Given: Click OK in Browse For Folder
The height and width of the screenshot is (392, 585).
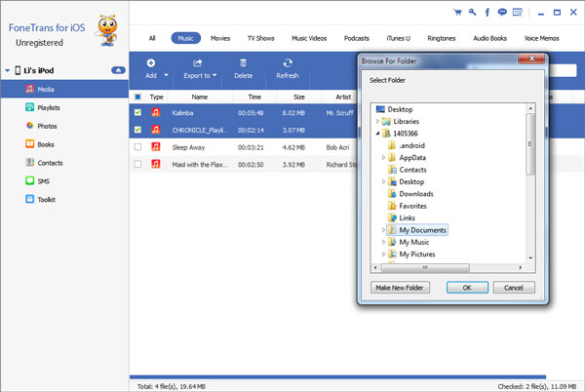Looking at the screenshot, I should point(467,288).
